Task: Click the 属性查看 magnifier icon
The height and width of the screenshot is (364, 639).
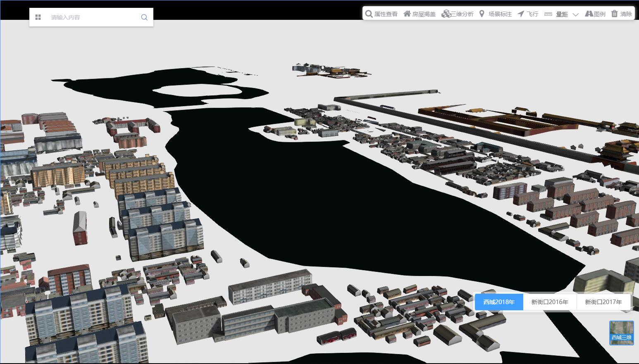Action: point(369,14)
